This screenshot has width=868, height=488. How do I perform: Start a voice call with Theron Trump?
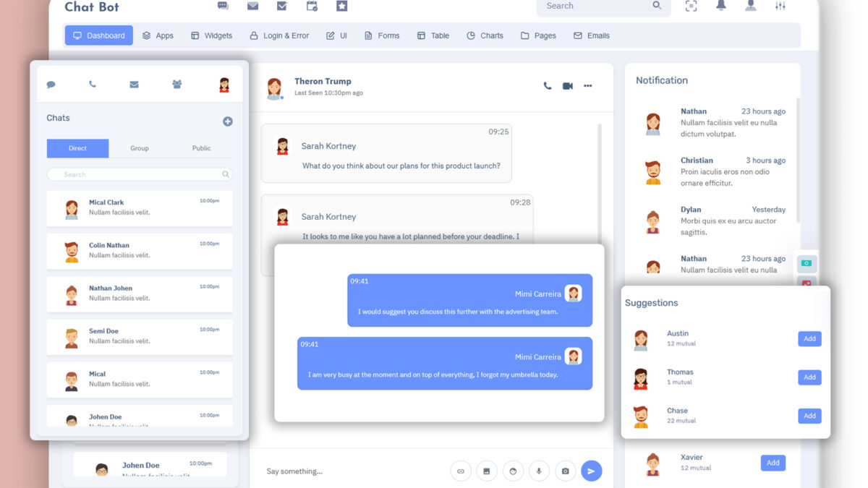pyautogui.click(x=547, y=85)
